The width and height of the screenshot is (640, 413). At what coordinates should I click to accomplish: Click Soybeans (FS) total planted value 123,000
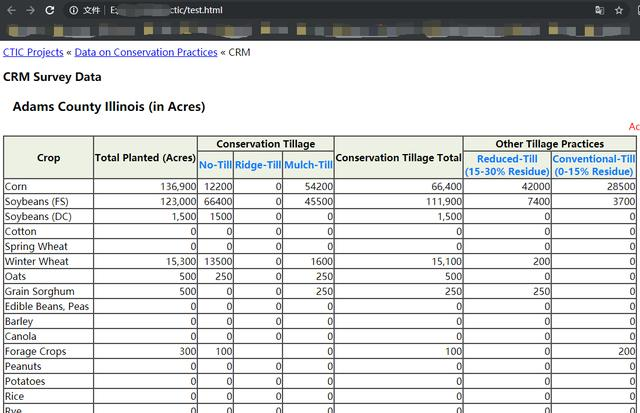[178, 202]
